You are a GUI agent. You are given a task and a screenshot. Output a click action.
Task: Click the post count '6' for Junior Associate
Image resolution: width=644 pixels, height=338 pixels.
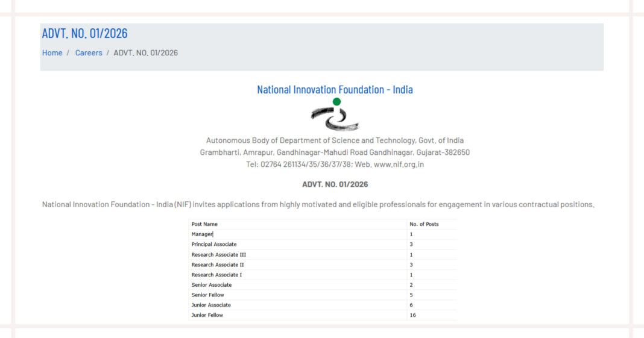point(411,305)
